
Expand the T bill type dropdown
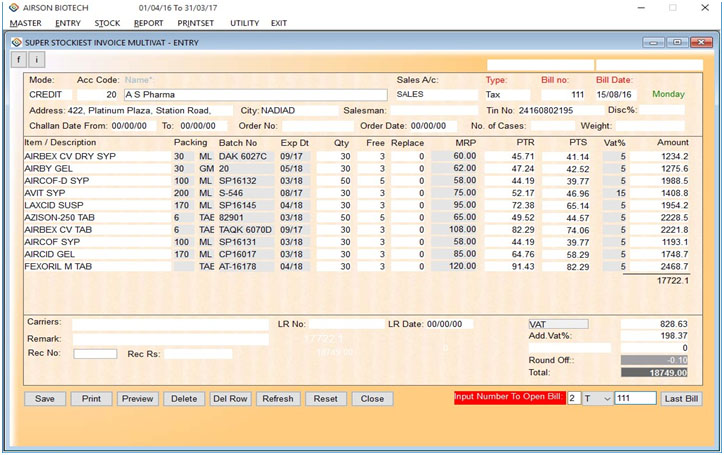click(606, 398)
